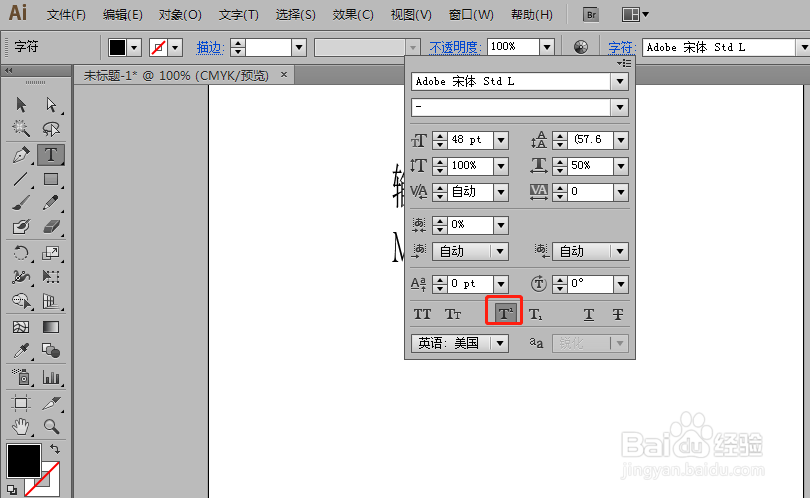Select the Symbol Sprayer tool
This screenshot has height=498, width=810.
point(21,377)
